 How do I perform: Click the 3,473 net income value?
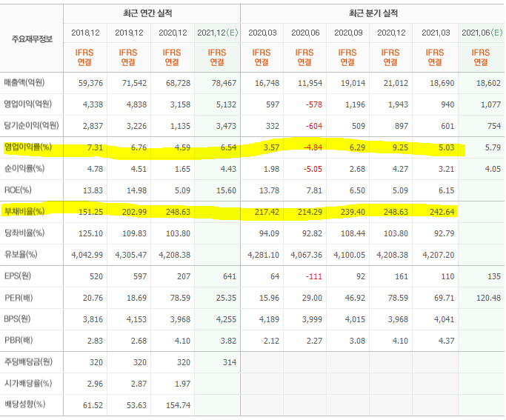click(x=226, y=126)
